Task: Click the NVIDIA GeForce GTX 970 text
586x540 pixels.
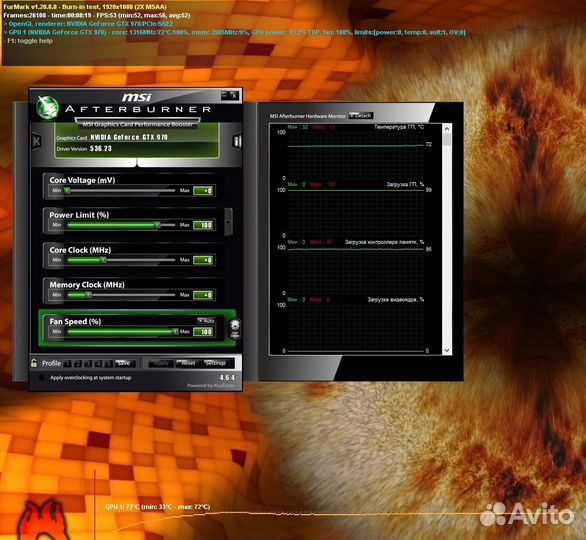Action: (x=129, y=137)
